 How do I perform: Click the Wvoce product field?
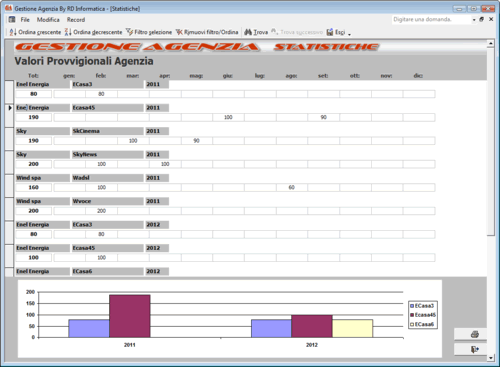pos(107,201)
